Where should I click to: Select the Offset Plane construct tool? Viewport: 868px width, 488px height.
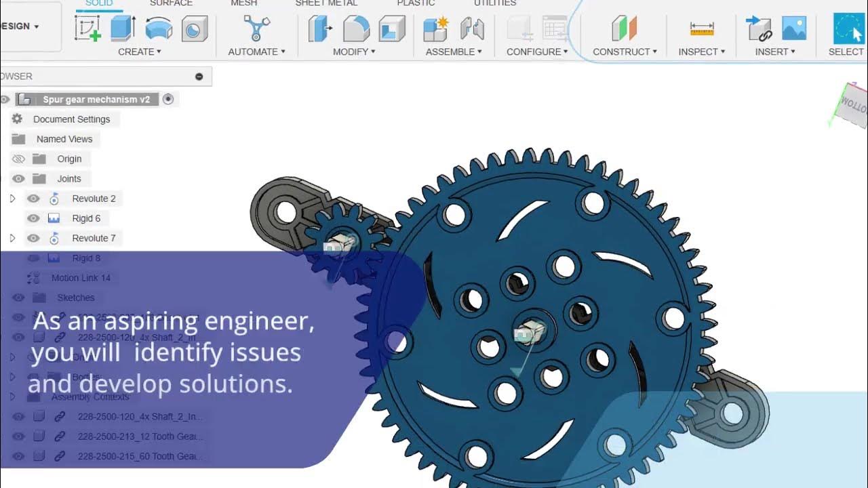(625, 29)
